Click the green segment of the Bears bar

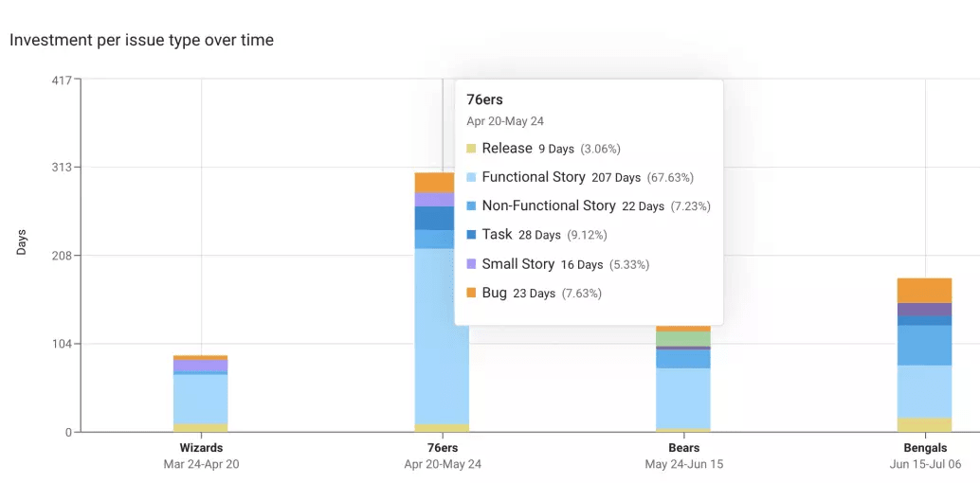click(x=683, y=339)
